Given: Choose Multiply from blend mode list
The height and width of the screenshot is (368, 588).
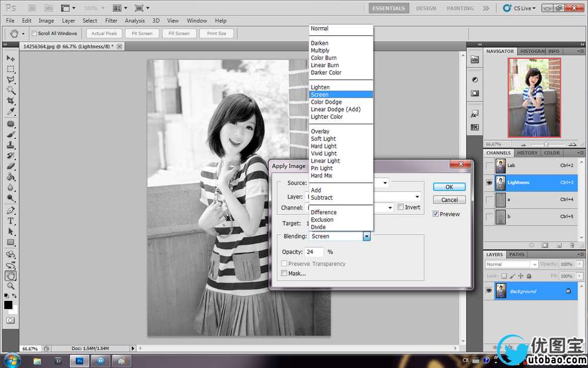Looking at the screenshot, I should (x=320, y=50).
